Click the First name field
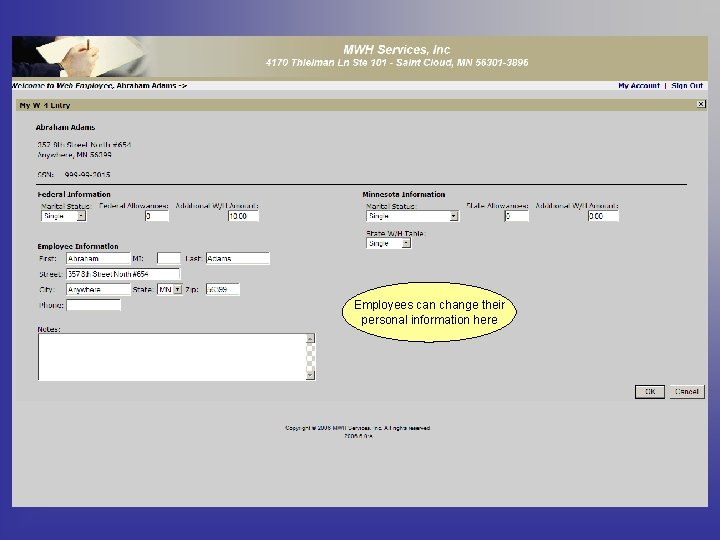 pos(98,259)
